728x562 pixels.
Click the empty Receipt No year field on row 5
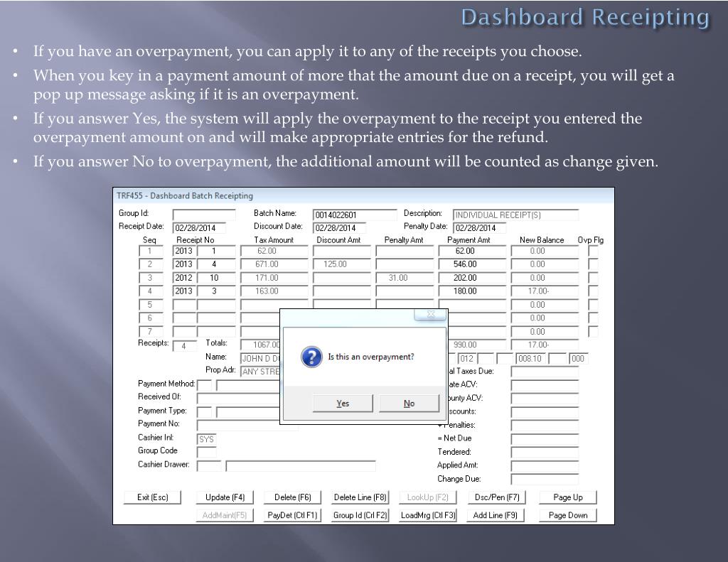184,304
